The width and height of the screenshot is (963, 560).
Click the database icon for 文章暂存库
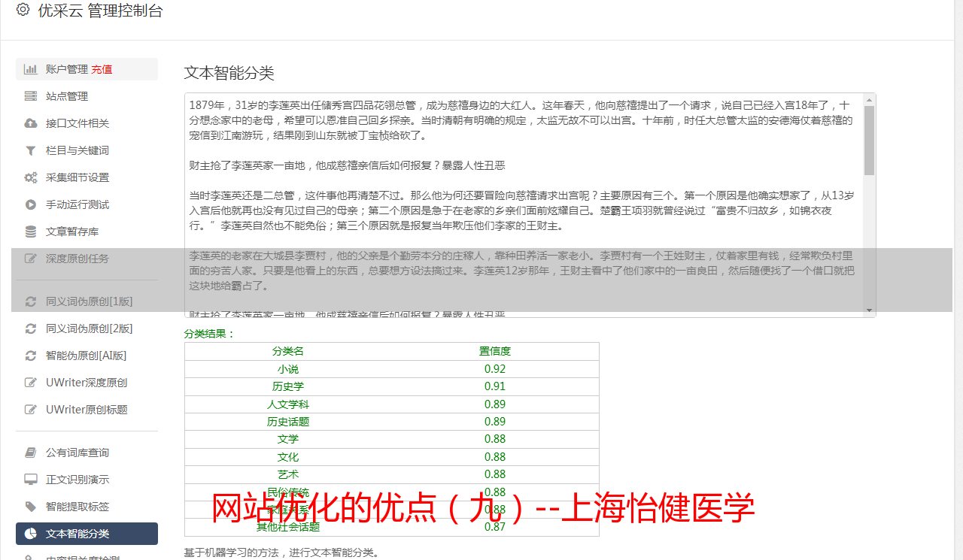tap(31, 232)
